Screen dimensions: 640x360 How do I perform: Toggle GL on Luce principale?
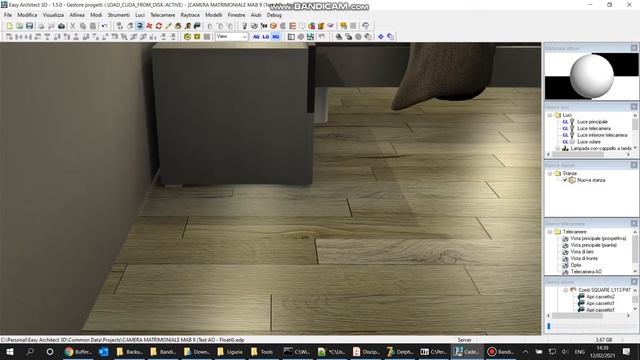click(565, 122)
